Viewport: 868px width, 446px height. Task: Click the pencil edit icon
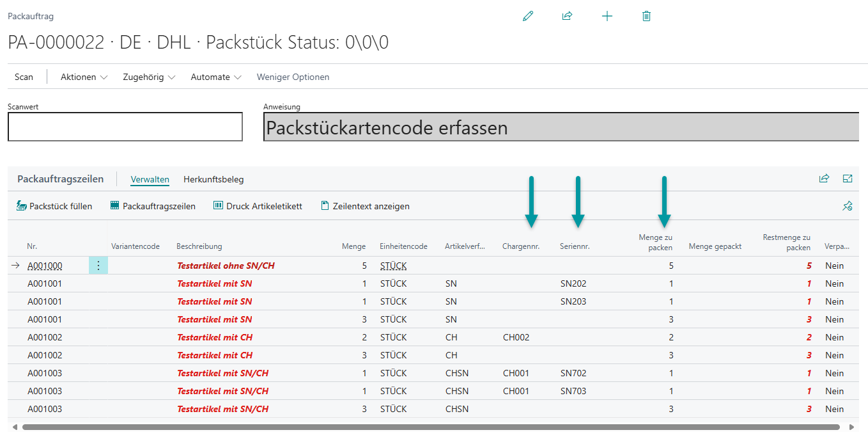click(x=527, y=17)
